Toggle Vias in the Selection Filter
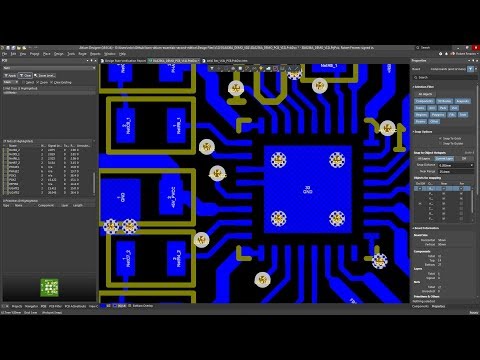This screenshot has width=480, height=360. (x=454, y=108)
